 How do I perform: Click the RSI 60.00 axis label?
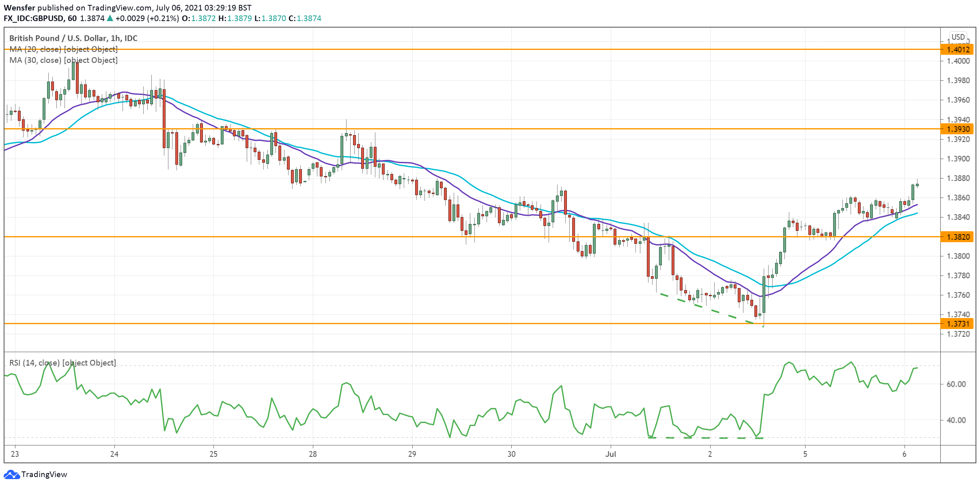coord(956,384)
